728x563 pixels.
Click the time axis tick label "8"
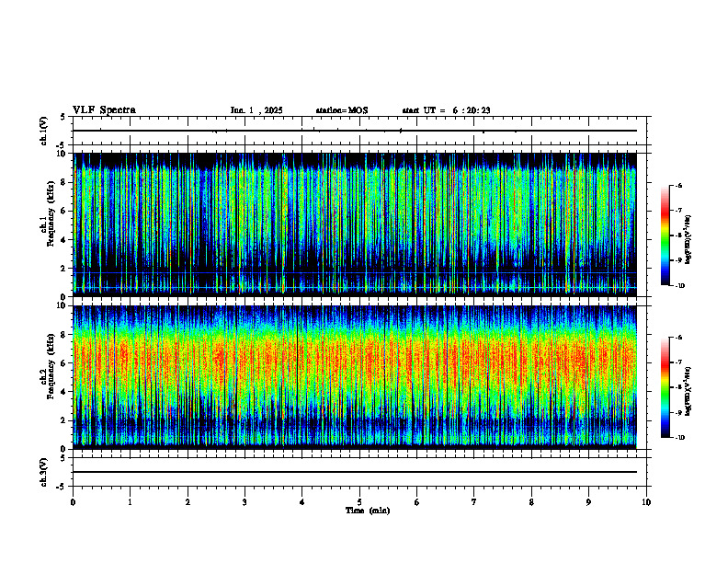(x=531, y=502)
